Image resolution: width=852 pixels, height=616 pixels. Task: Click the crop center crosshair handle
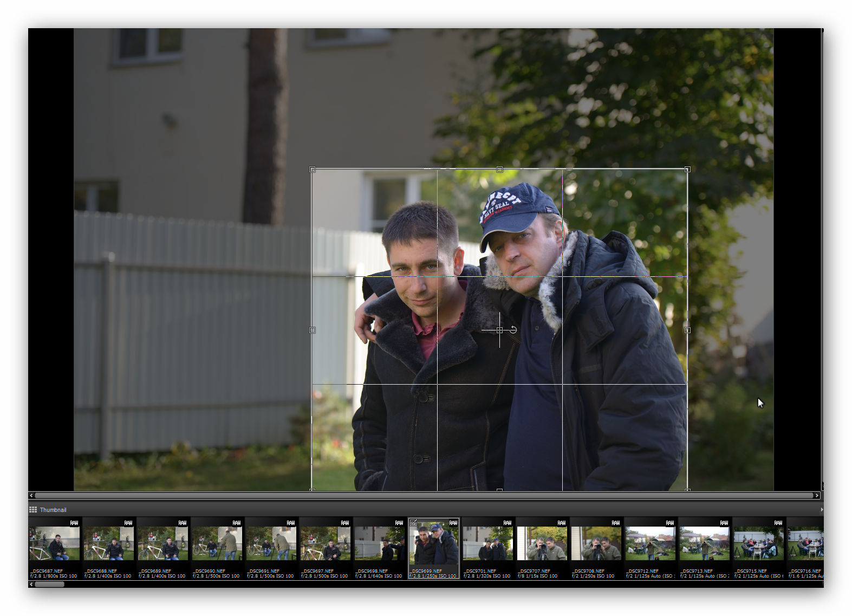point(499,330)
